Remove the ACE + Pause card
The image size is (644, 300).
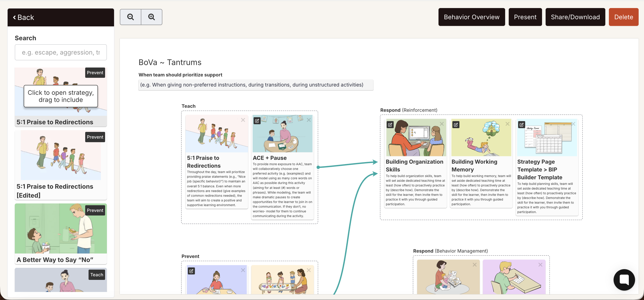309,120
